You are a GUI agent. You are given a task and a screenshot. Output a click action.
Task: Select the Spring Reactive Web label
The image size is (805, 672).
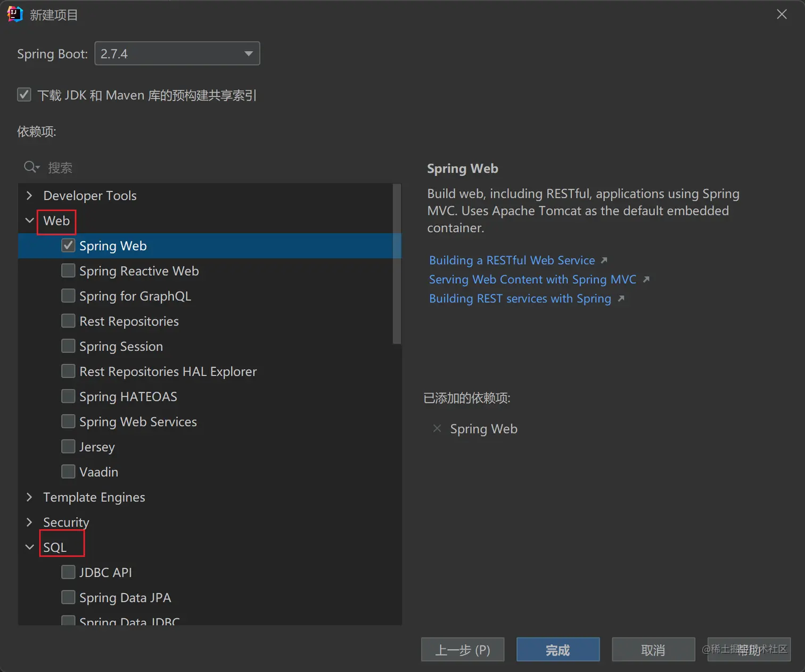139,271
